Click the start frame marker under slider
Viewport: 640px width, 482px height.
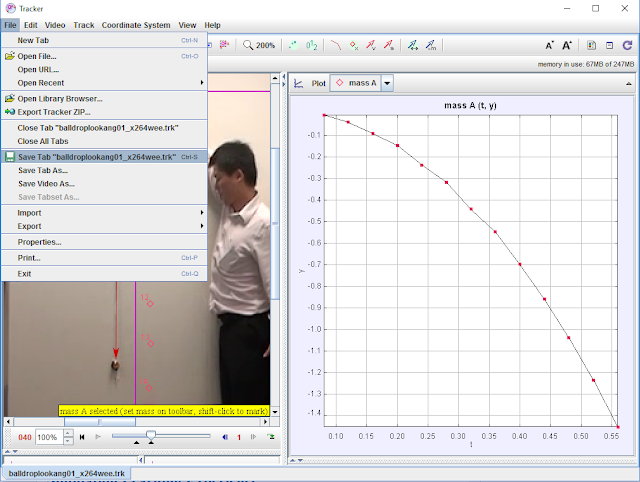[x=136, y=443]
